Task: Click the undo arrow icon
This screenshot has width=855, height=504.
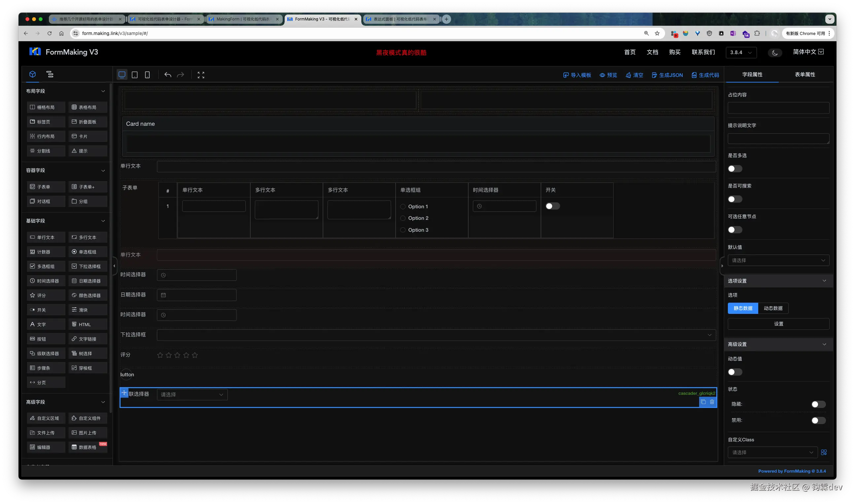Action: tap(167, 75)
